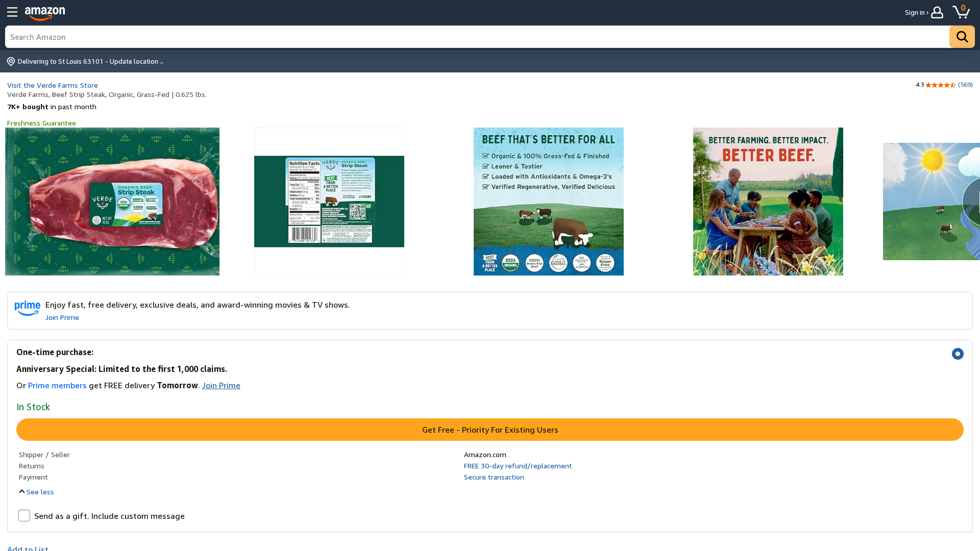
Task: Click the Prime benefits description text
Action: (198, 305)
